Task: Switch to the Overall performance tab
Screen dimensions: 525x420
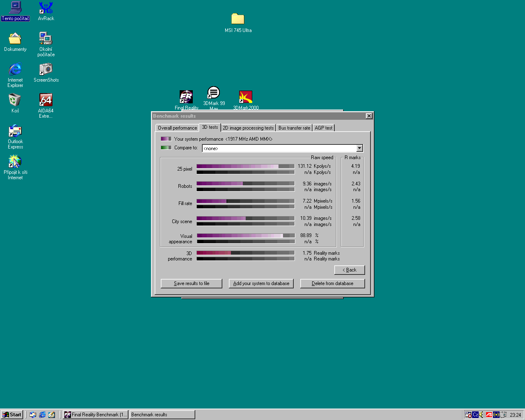Action: click(177, 128)
